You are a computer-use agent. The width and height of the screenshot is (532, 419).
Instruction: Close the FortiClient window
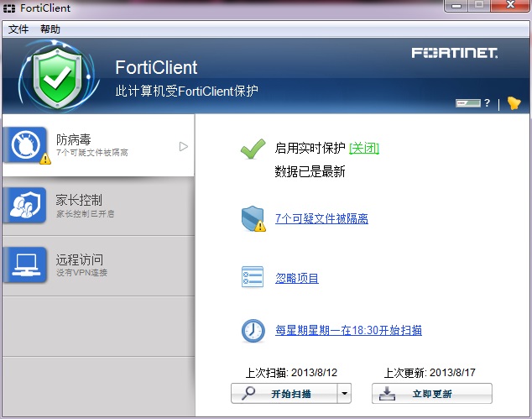tap(509, 5)
